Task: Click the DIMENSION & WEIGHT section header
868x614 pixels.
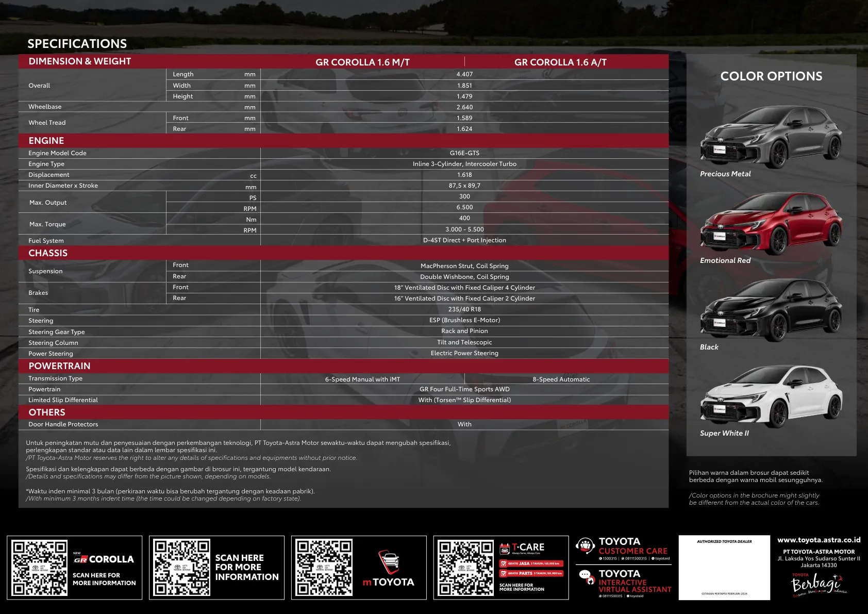Action: coord(80,61)
